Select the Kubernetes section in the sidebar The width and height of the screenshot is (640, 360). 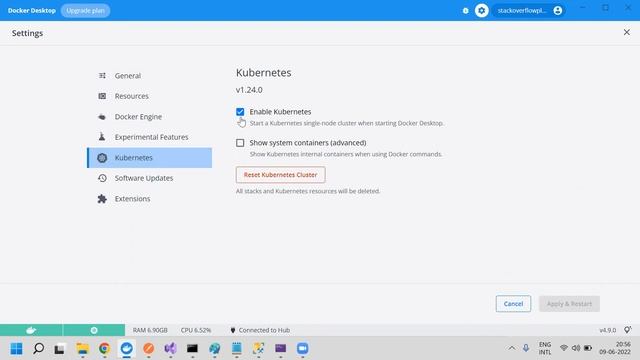(149, 158)
